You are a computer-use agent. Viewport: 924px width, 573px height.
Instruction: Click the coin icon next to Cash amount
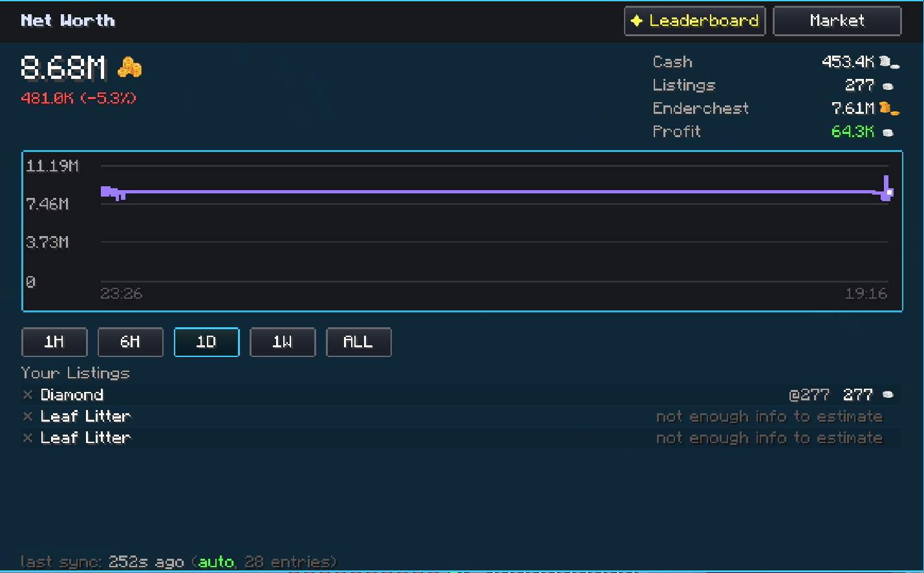890,62
